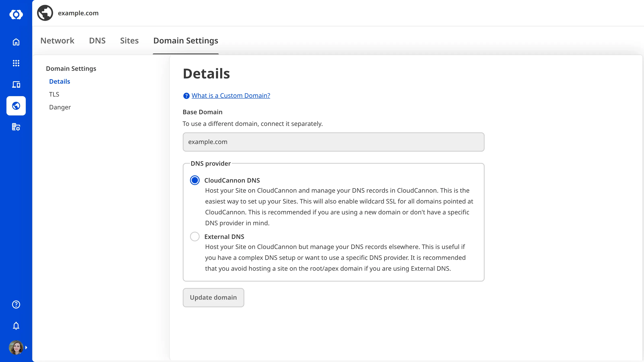Open notifications bell icon
The height and width of the screenshot is (362, 644).
pyautogui.click(x=16, y=326)
